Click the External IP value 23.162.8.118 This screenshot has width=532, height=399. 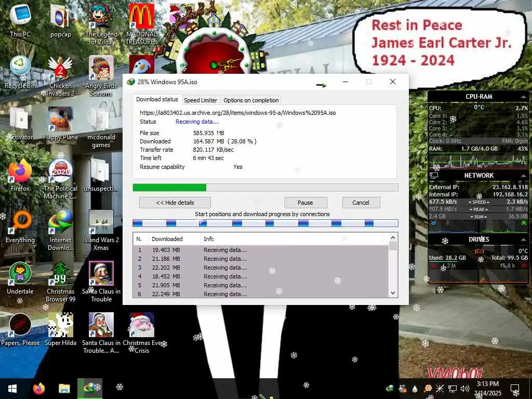510,187
